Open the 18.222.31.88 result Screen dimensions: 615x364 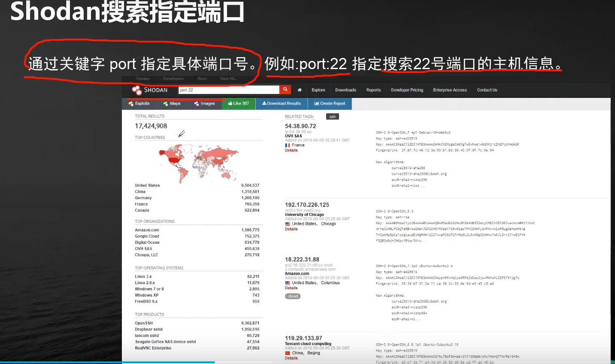[x=302, y=260]
